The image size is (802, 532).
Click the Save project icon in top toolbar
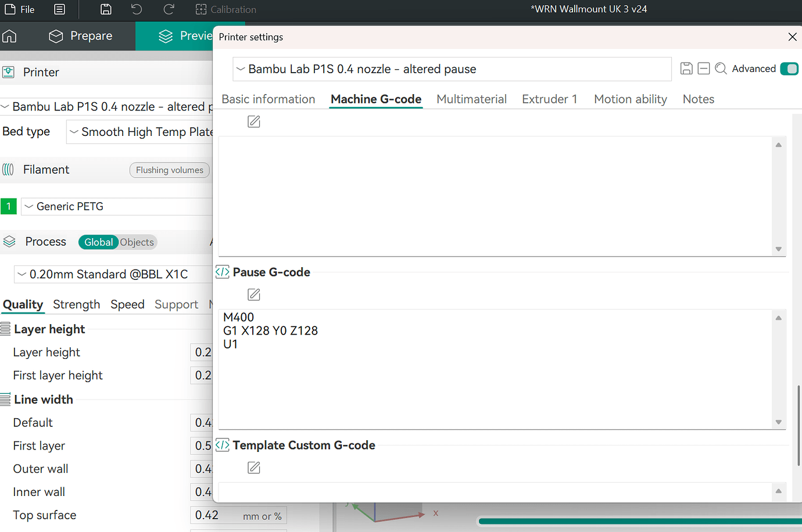pos(106,9)
